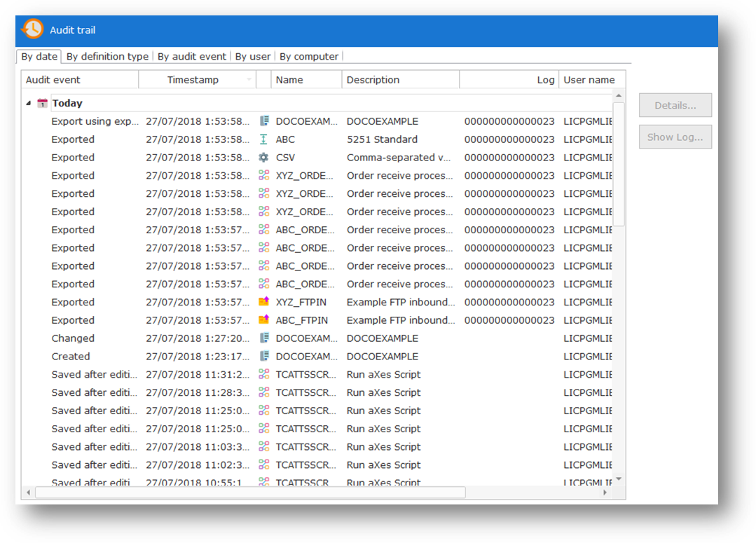The width and height of the screenshot is (756, 543).
Task: Click the 27/07/2018 11:02:3 timestamp cell
Action: 198,465
